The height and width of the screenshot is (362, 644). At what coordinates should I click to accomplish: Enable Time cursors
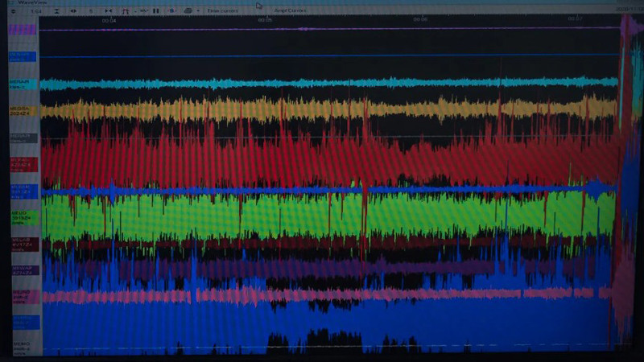pos(222,10)
